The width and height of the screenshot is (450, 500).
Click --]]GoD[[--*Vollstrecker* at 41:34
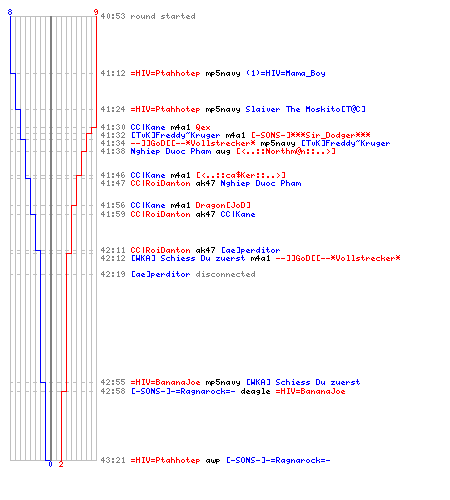[x=193, y=143]
